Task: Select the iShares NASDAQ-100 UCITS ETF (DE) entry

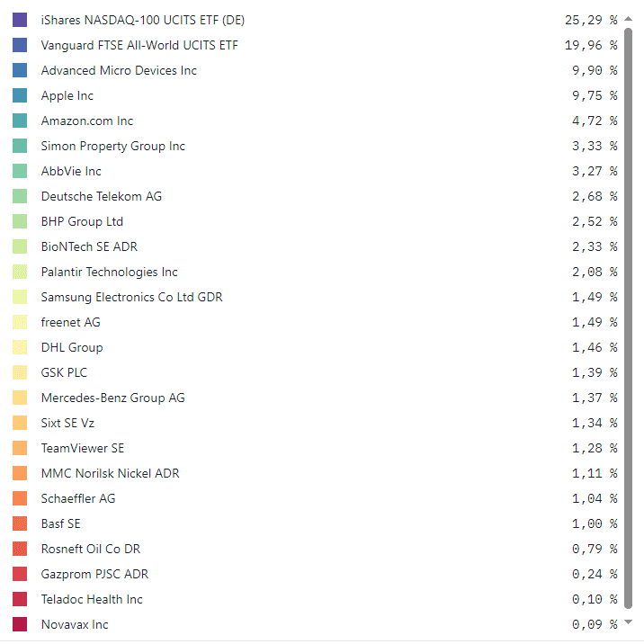Action: tap(143, 20)
